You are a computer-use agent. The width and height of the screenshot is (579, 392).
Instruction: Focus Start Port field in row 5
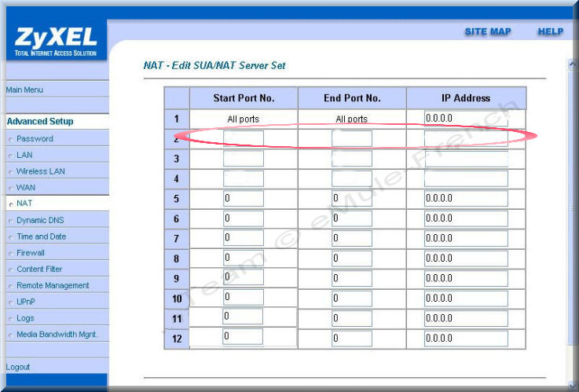[244, 199]
